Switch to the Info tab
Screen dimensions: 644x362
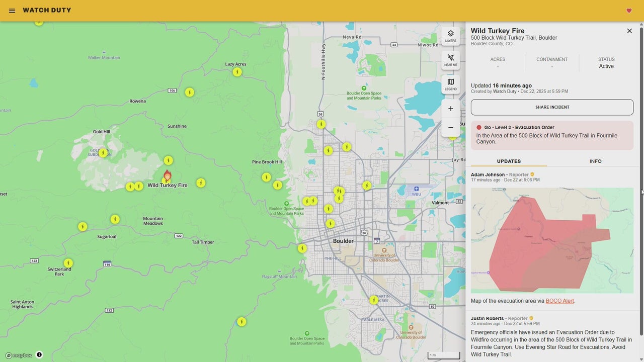(595, 161)
